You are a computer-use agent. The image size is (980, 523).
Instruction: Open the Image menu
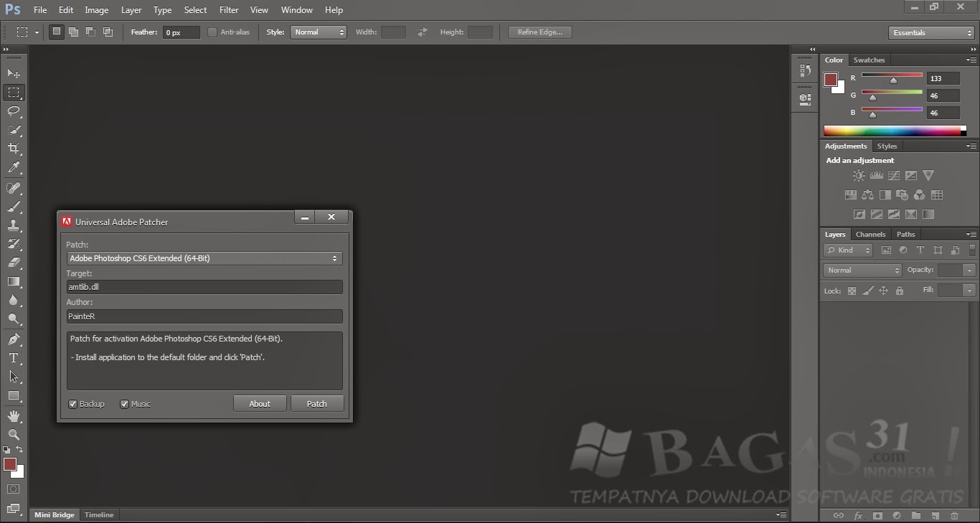point(97,10)
